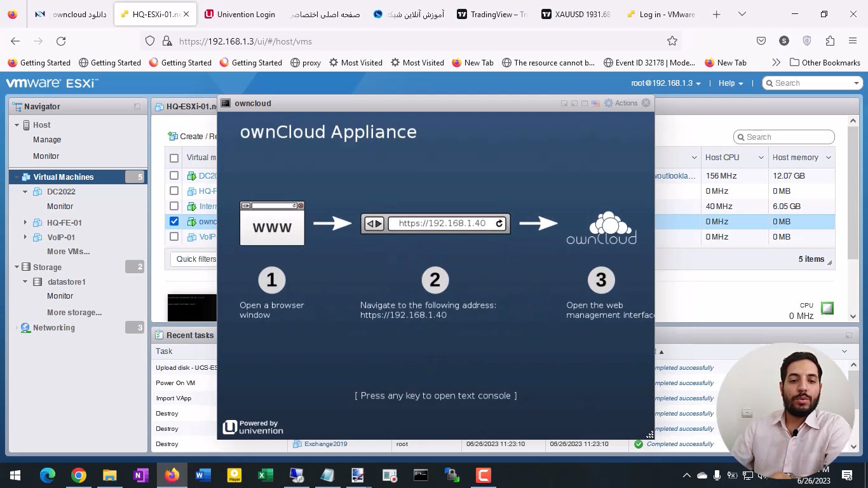Switch to the Univention Login tab
This screenshot has width=868, height=488.
tap(240, 14)
